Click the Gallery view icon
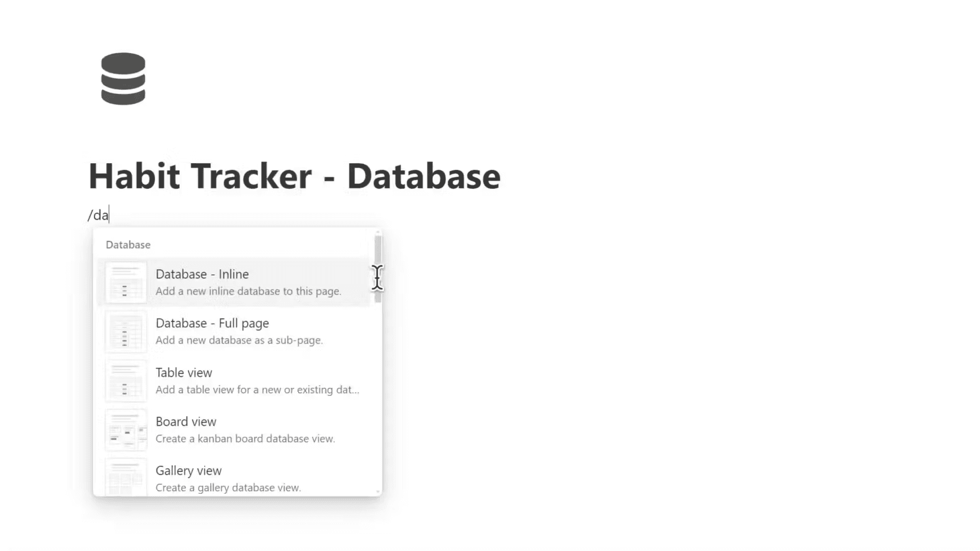The height and width of the screenshot is (551, 980). [125, 478]
